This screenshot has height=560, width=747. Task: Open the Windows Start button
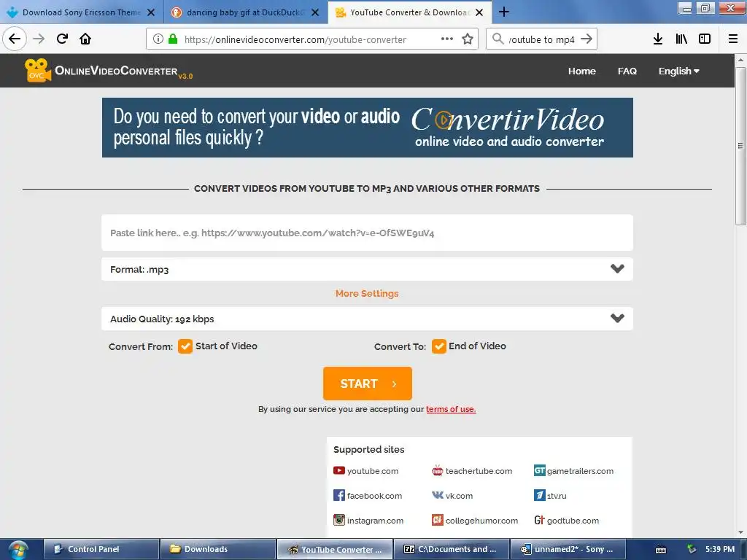(18, 550)
